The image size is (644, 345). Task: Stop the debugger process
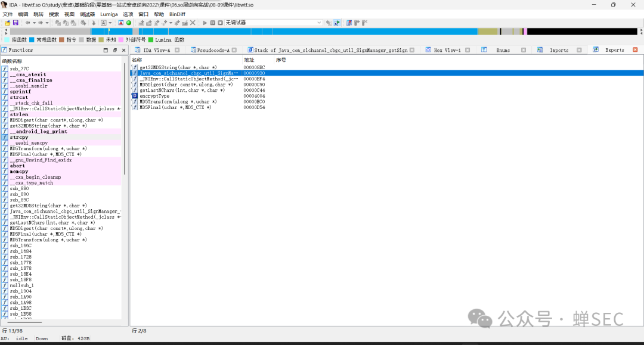coord(220,23)
